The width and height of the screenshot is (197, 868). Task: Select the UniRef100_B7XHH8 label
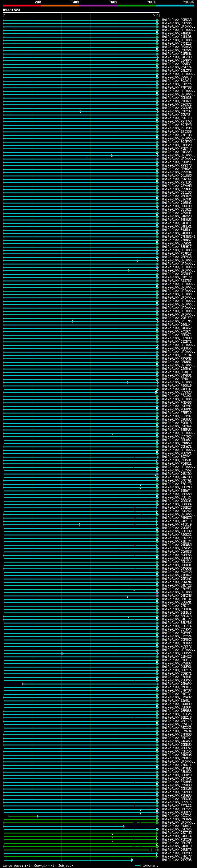point(177,782)
